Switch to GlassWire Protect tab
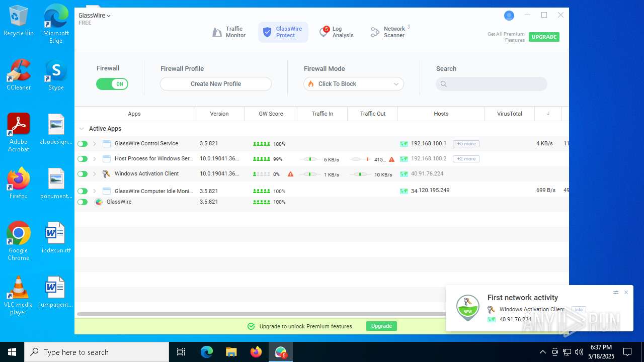The image size is (644, 362). tap(283, 32)
